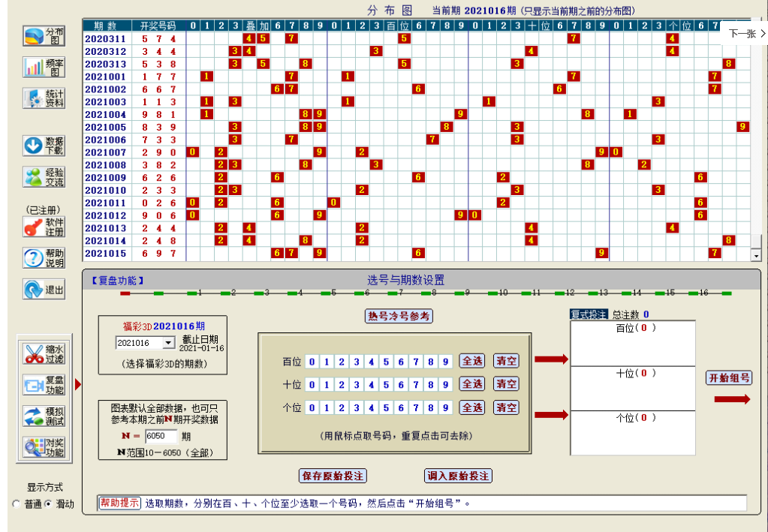Select the row for period 2021012
This screenshot has width=768, height=532.
[417, 215]
